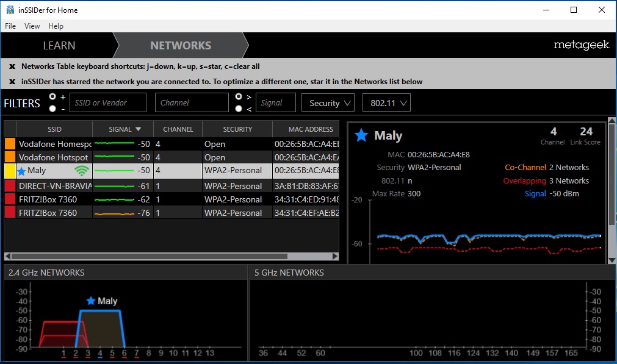Click channel 36 on the 5 GHz axis
Screen dimensions: 617x364
coord(263,353)
